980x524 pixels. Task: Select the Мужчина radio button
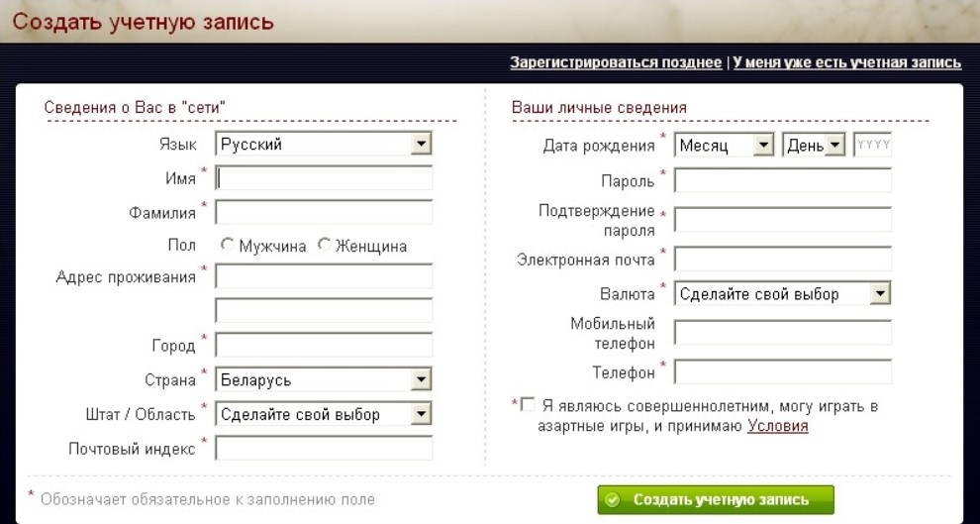pyautogui.click(x=227, y=246)
